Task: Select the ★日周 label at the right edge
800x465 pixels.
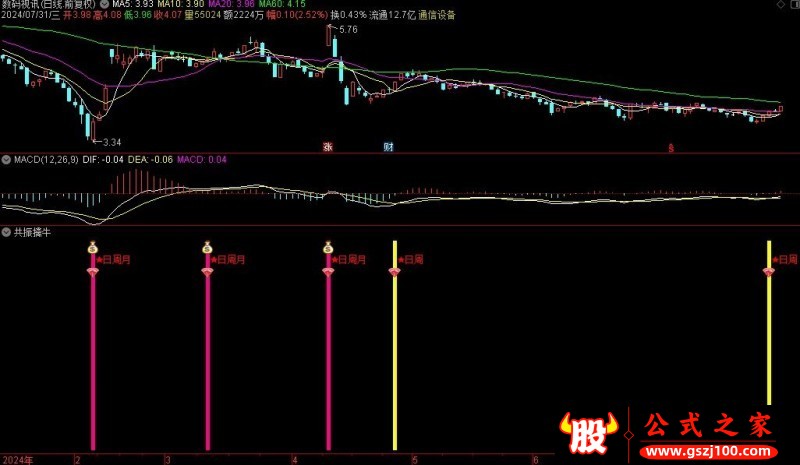Action: (x=785, y=260)
